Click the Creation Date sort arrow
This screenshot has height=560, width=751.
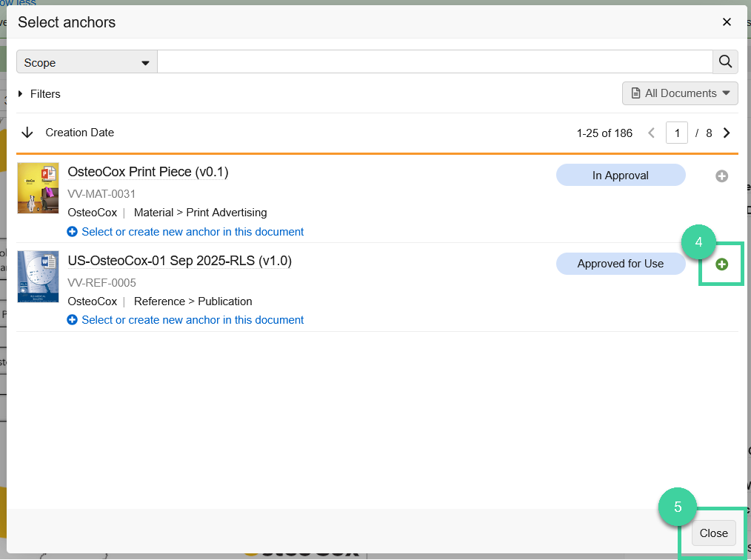point(27,133)
